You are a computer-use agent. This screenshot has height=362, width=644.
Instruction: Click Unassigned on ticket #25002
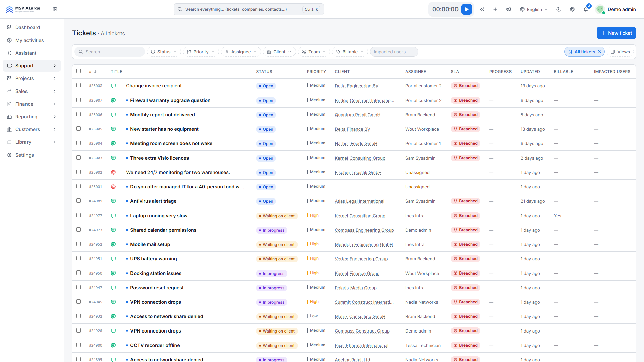(417, 172)
